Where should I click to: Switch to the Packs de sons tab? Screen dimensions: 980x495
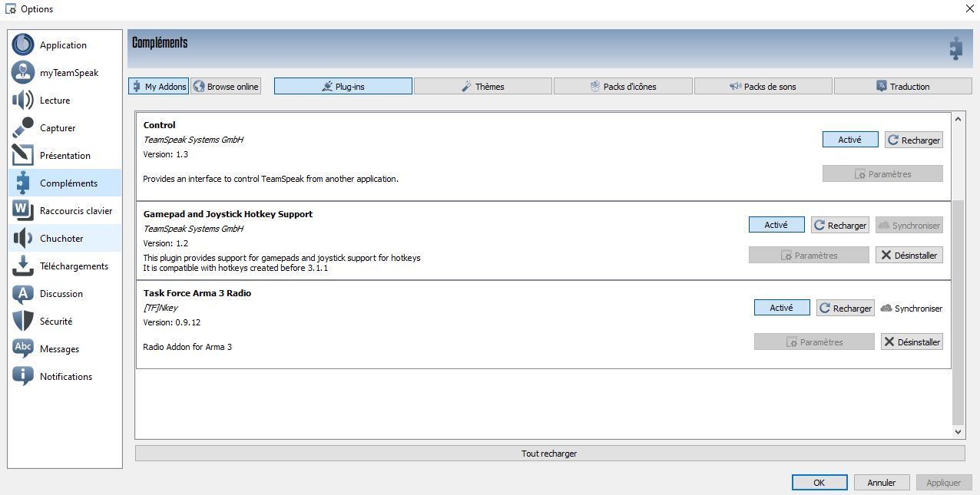[x=763, y=87]
